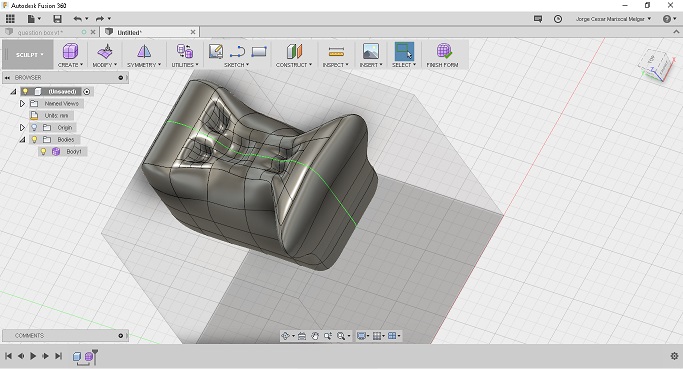This screenshot has width=683, height=369.
Task: Click the Inspect measure ruler icon
Action: pos(336,52)
